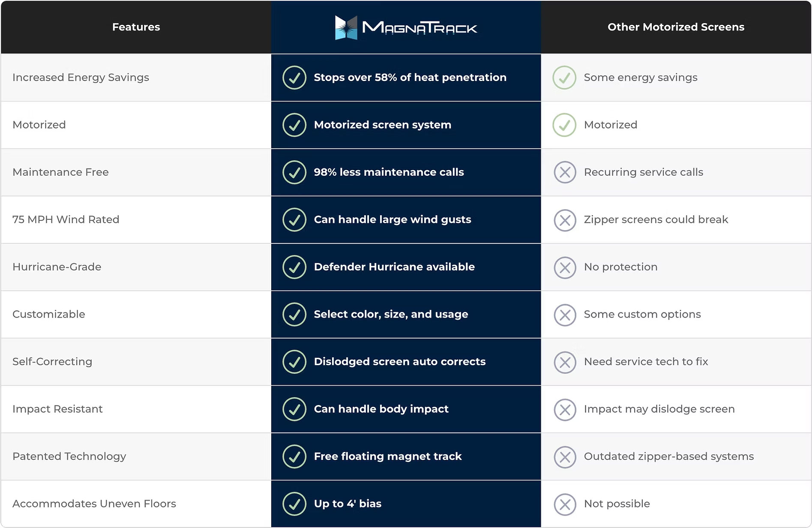
Task: Click X icon beside No protection
Action: 565,267
